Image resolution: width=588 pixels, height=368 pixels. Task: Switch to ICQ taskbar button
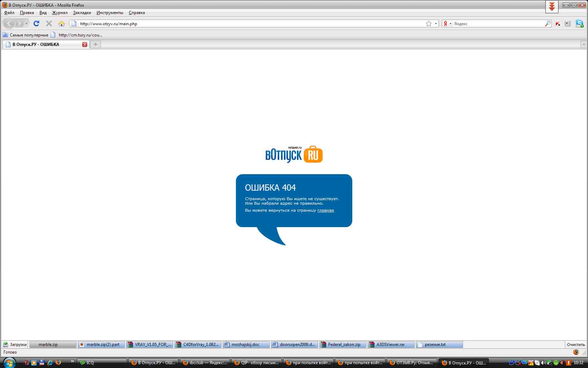[x=101, y=363]
